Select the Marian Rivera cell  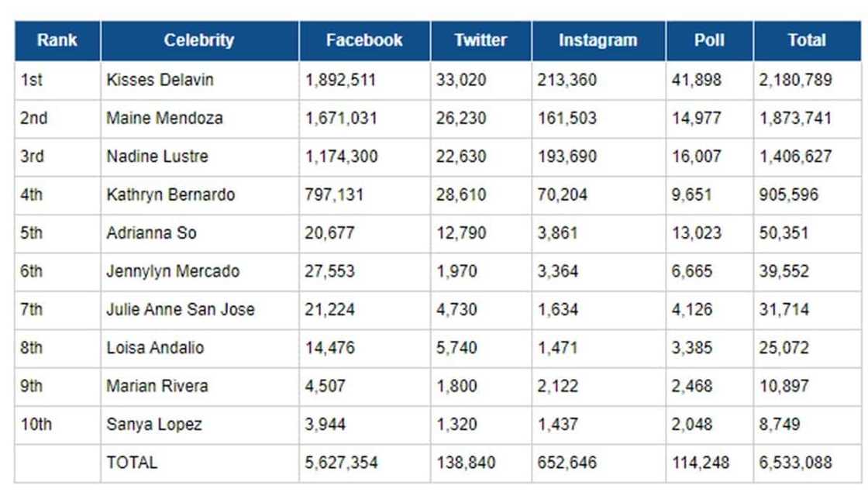[157, 386]
